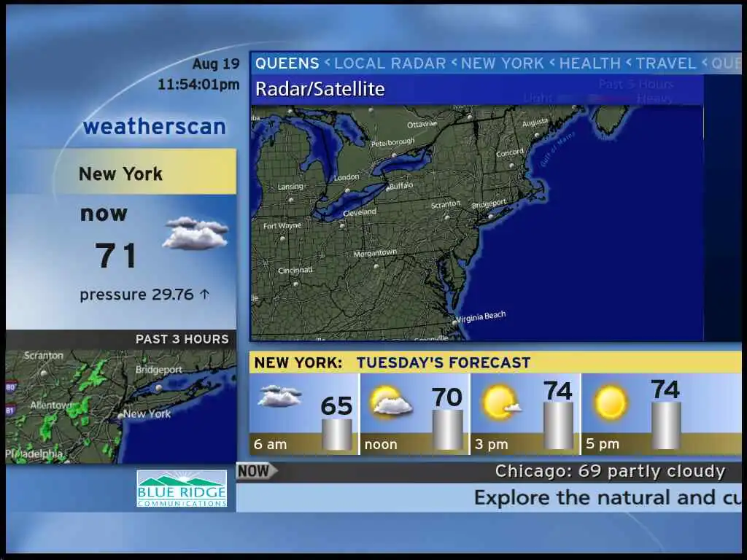Click the 74 degree bar for 5 pm
This screenshot has height=560, width=747.
click(x=666, y=426)
